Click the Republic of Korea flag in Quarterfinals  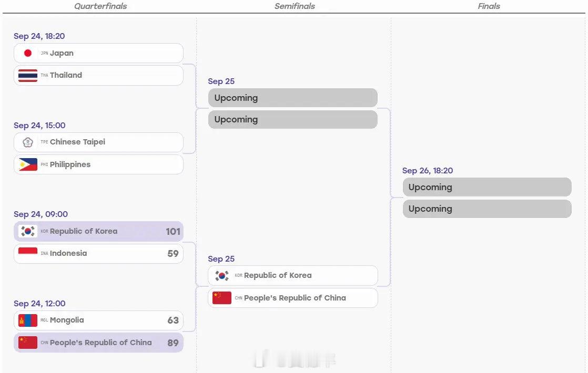pos(28,231)
